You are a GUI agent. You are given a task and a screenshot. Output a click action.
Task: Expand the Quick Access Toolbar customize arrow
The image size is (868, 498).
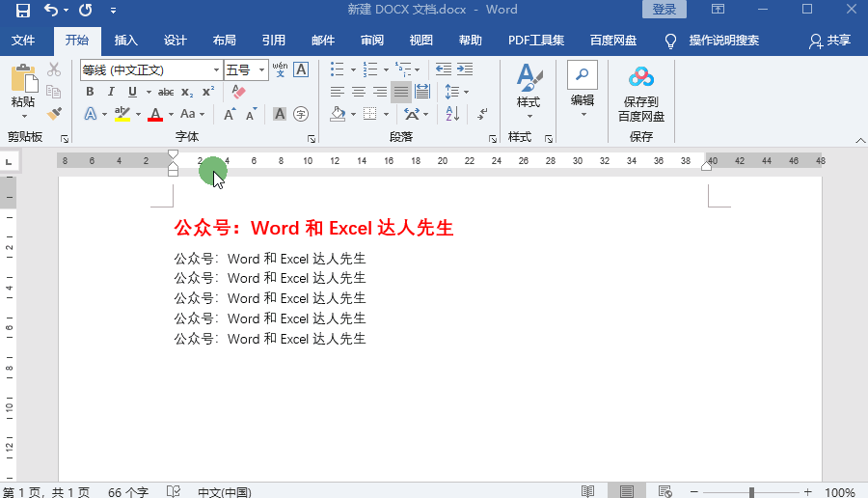point(113,10)
